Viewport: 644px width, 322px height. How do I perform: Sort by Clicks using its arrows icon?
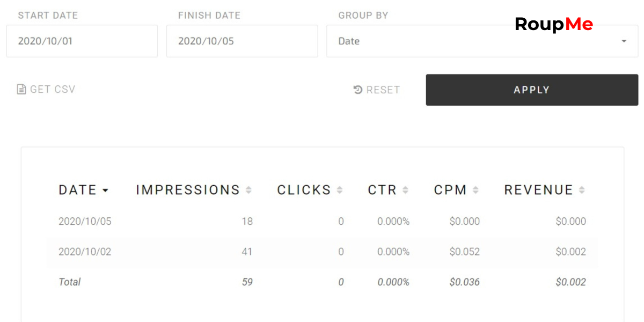[340, 190]
